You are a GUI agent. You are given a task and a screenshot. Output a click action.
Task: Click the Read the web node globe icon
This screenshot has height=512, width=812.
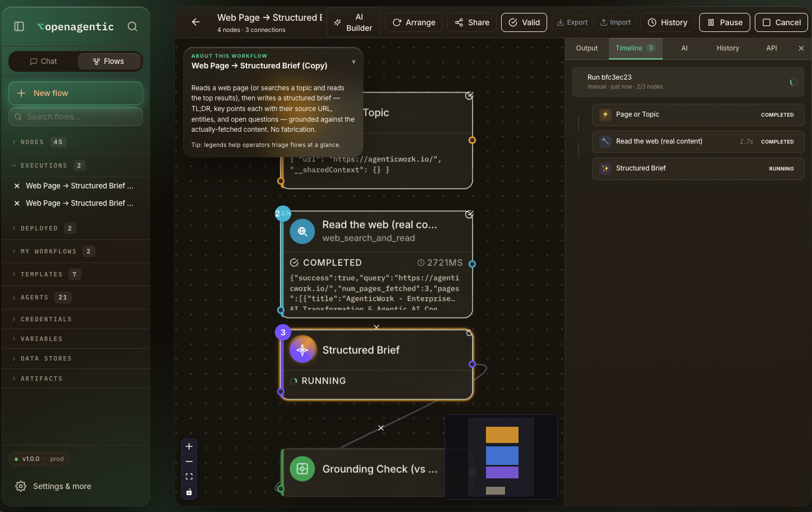tap(302, 232)
